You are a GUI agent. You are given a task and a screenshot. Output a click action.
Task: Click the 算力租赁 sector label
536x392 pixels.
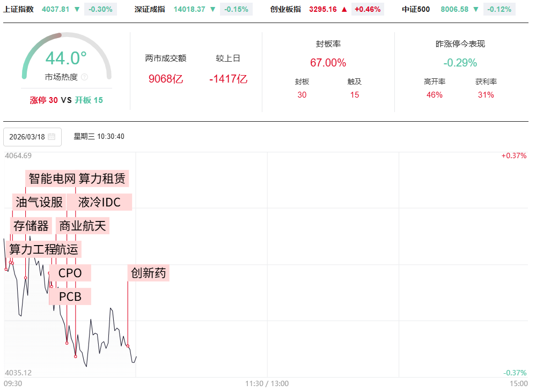[102, 178]
